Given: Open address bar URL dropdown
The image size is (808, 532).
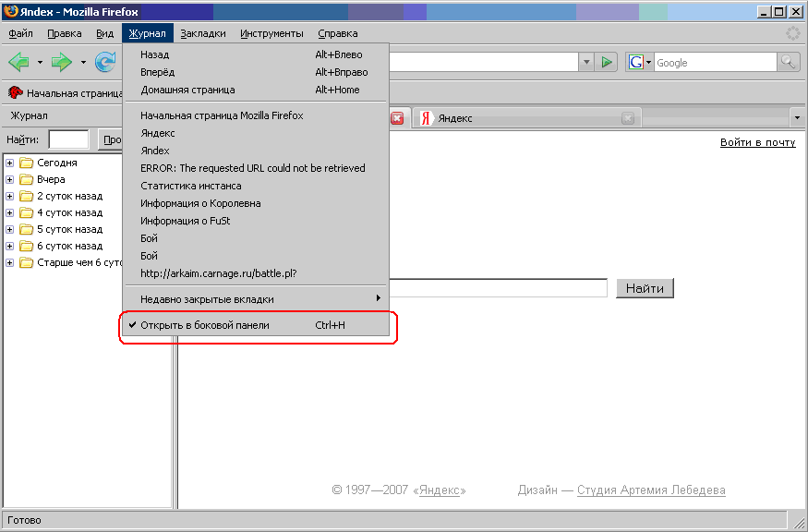Looking at the screenshot, I should (x=585, y=63).
